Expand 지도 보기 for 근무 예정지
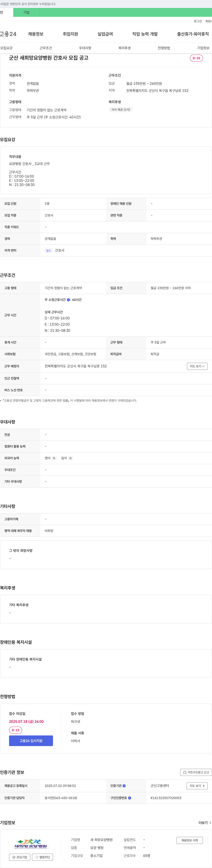Image resolution: width=212 pixels, height=868 pixels. (x=197, y=366)
